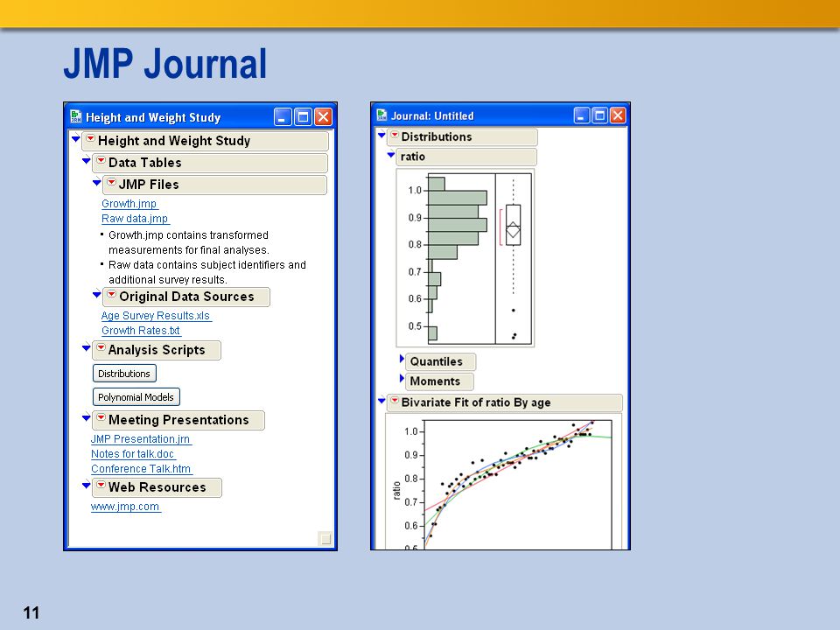Viewport: 840px width, 630px height.
Task: Maximize the Journal: Untitled window
Action: click(599, 115)
